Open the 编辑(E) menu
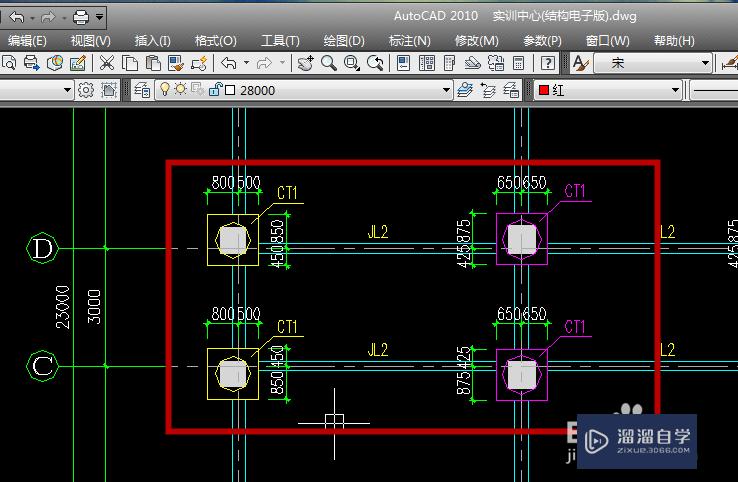 tap(27, 41)
